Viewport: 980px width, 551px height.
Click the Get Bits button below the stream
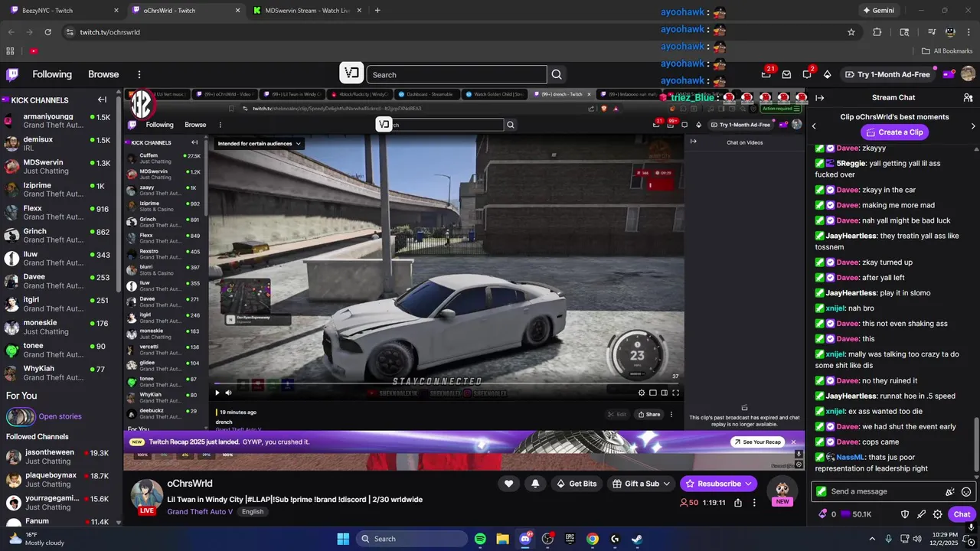click(577, 484)
